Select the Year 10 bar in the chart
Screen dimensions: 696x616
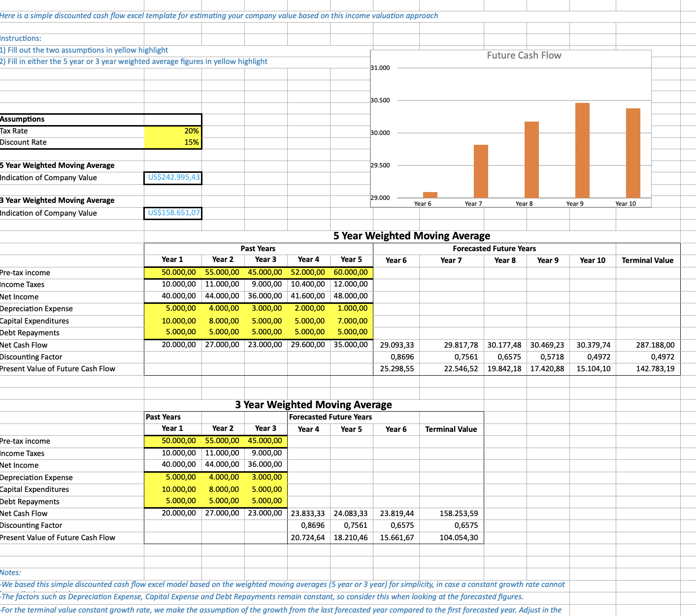(633, 153)
